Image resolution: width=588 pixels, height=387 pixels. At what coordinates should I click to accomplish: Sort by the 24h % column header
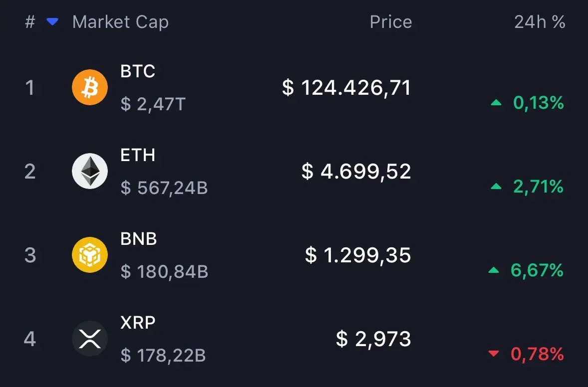point(540,22)
